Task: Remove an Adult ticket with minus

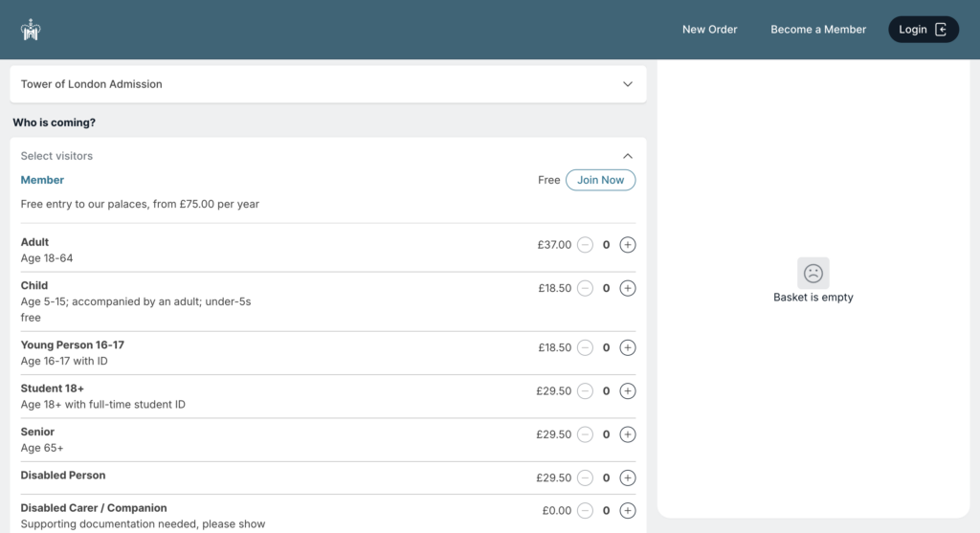Action: (x=585, y=245)
